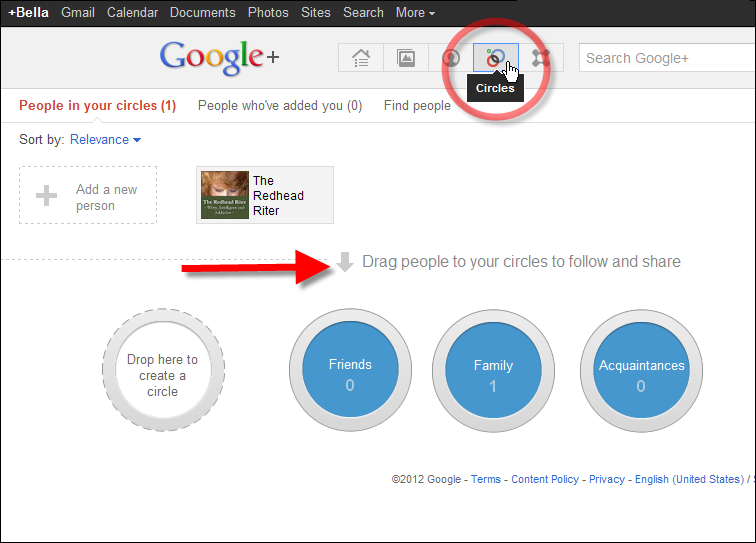Open Search from the top bar
The width and height of the screenshot is (756, 543).
(363, 13)
